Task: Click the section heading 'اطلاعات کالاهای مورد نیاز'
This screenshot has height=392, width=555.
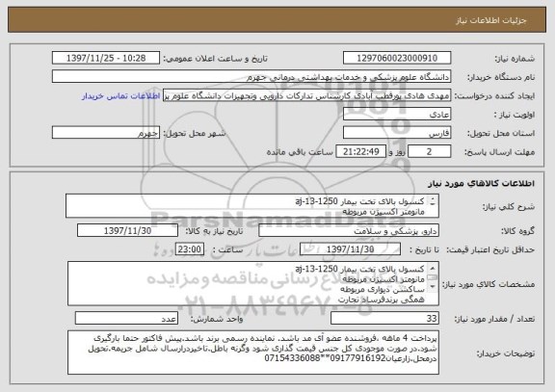Action: tap(481, 183)
